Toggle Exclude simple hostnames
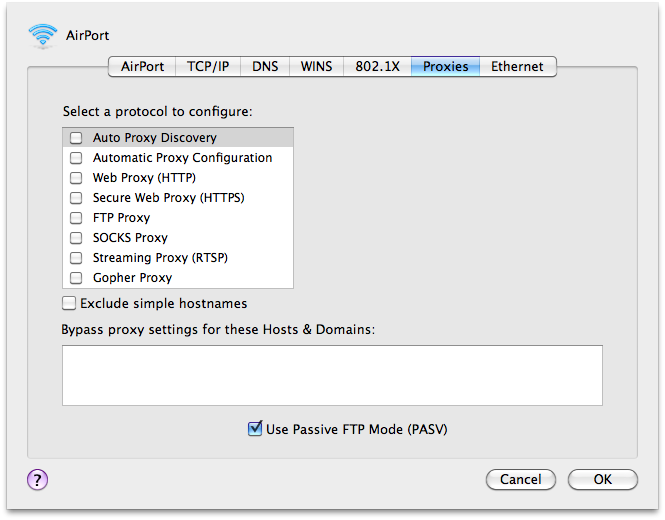The width and height of the screenshot is (665, 520). tap(69, 303)
